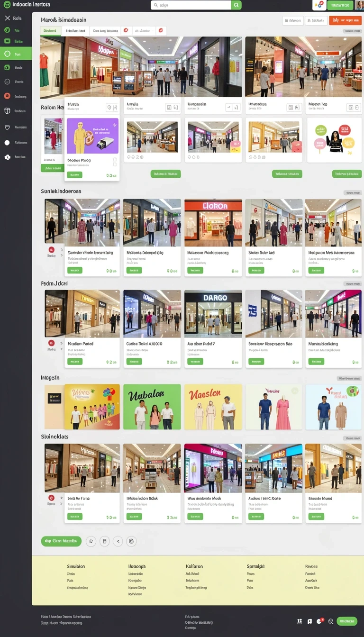Open the Smulolon footer column heading

point(76,566)
